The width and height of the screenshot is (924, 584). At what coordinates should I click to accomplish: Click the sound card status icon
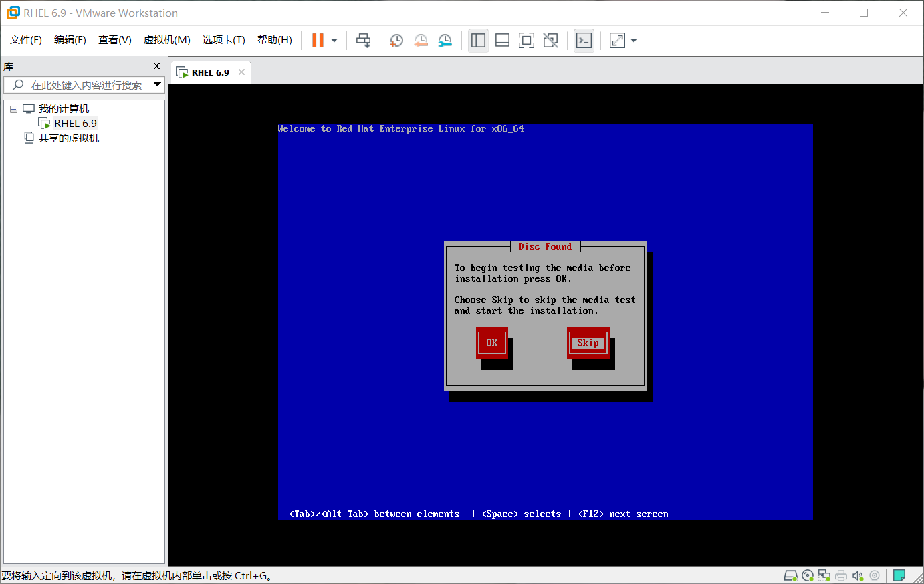pos(858,575)
